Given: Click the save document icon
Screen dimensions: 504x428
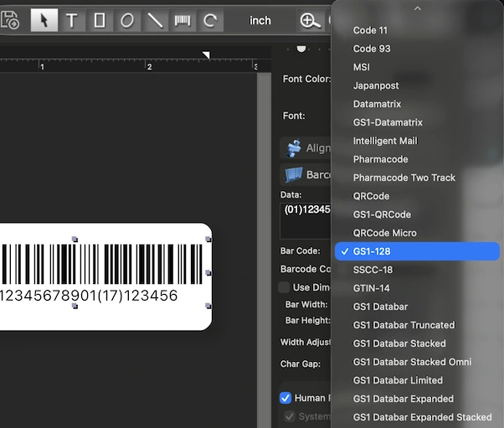Looking at the screenshot, I should point(10,20).
